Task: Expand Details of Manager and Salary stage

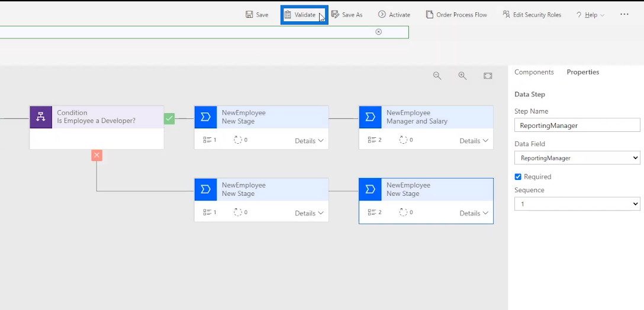Action: (474, 141)
